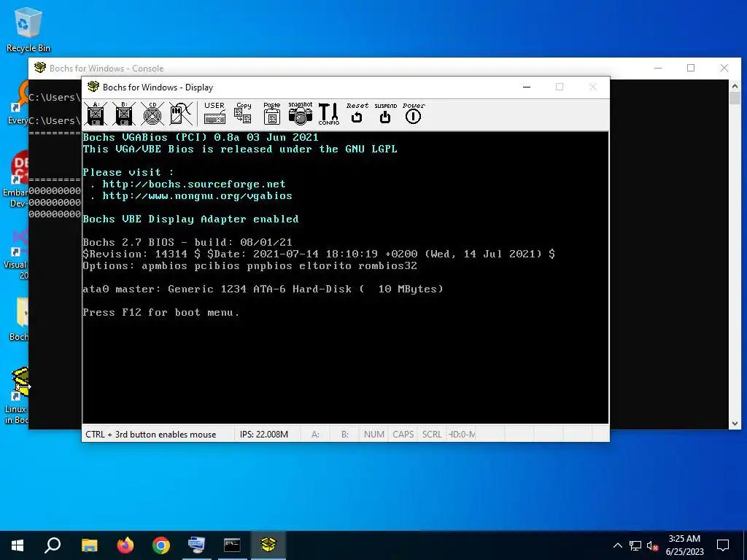
Task: Open the Windows Start menu
Action: coord(18,545)
